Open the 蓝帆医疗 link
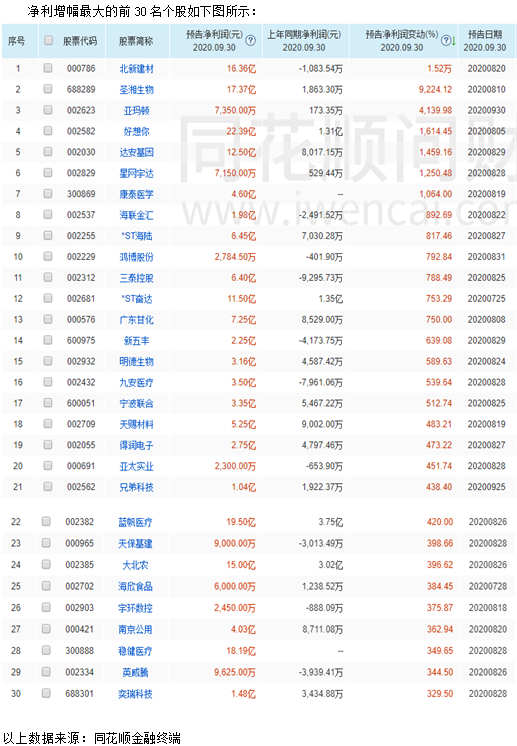The width and height of the screenshot is (517, 746). tap(135, 522)
